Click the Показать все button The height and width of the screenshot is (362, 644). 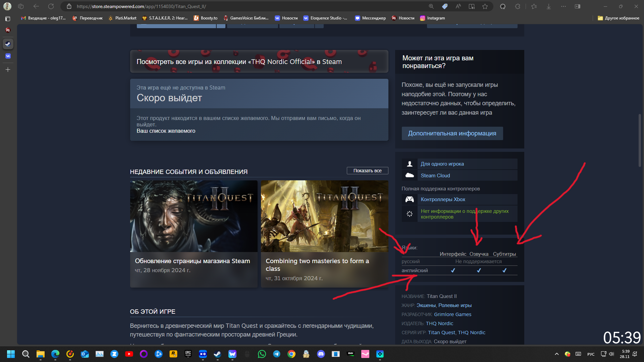tap(367, 171)
